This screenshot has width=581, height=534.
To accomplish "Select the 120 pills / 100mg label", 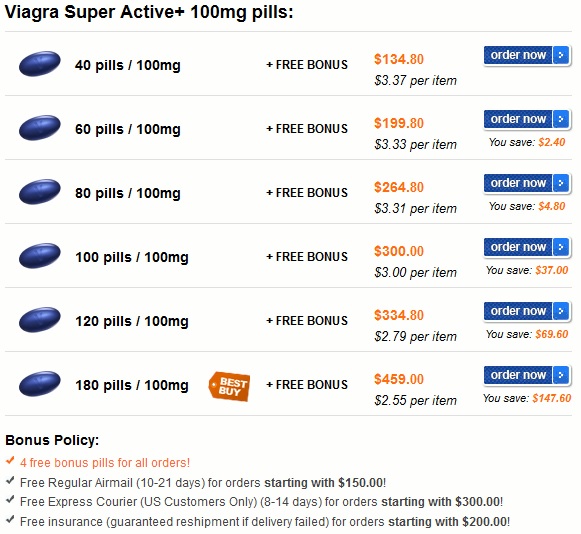I will (132, 321).
